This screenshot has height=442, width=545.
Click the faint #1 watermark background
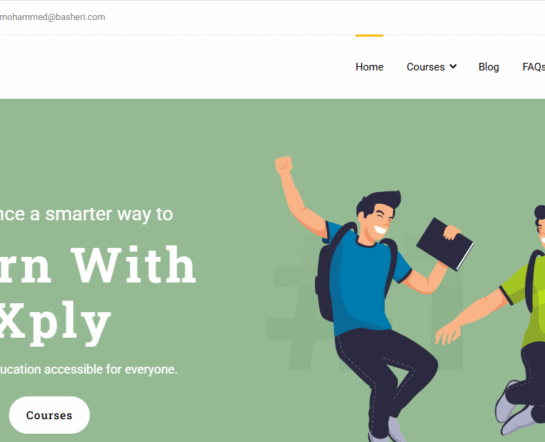[x=365, y=302]
